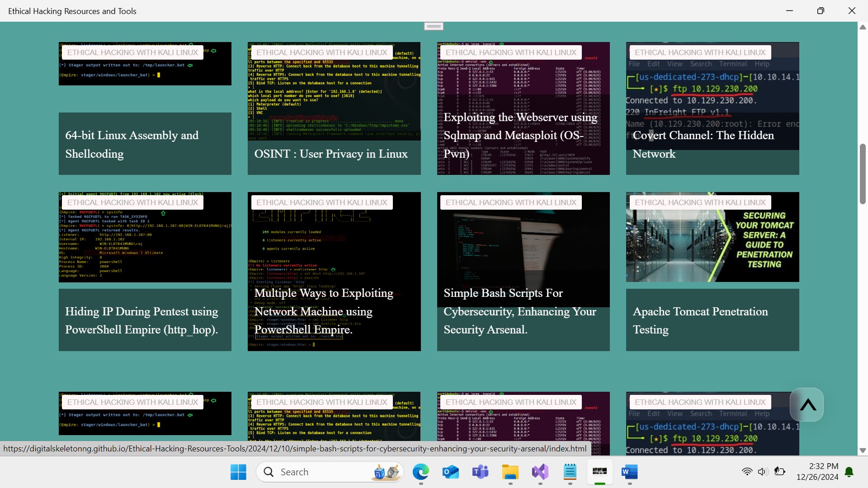Click the scrollbar down arrow
This screenshot has height=488, width=868.
click(x=863, y=450)
